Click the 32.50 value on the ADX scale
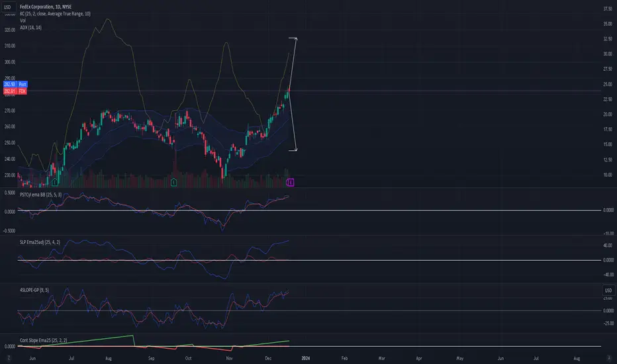Viewport: 617px width, 364px height. 608,38
